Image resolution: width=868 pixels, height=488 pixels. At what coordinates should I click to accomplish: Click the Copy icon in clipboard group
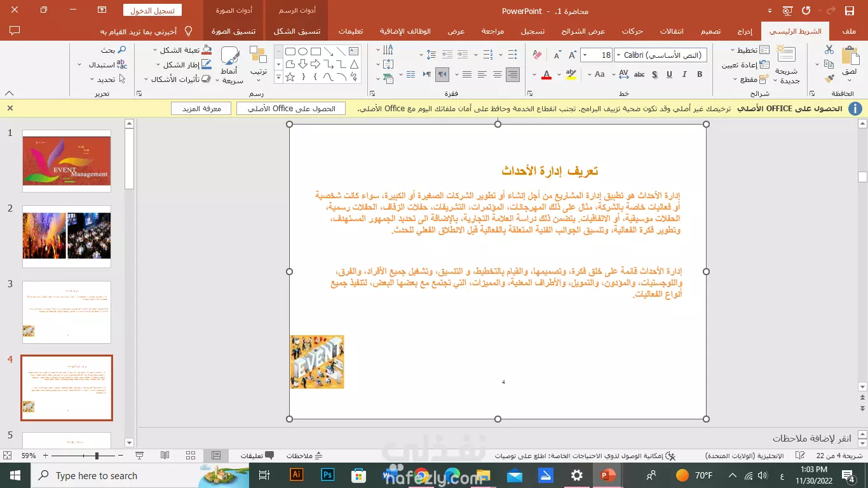coord(829,64)
